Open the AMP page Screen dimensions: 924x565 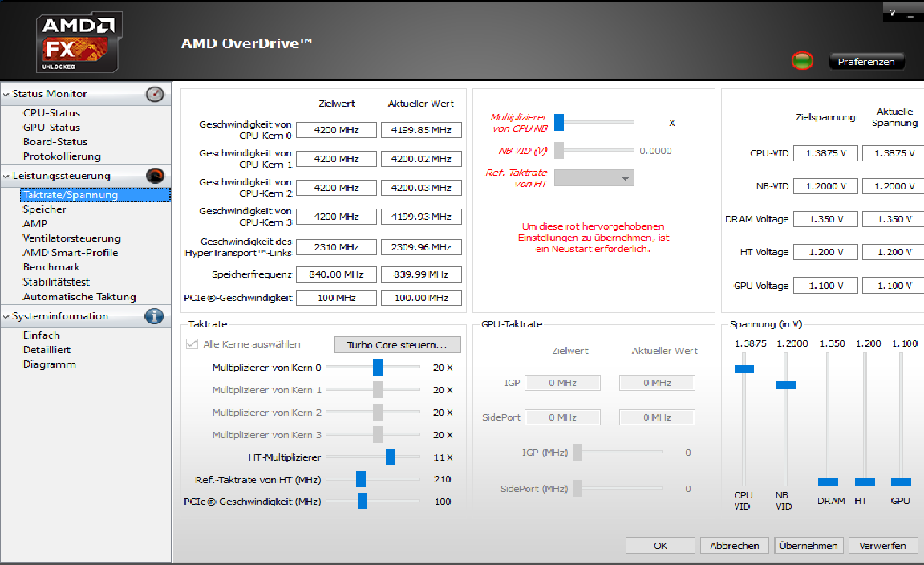[x=34, y=224]
